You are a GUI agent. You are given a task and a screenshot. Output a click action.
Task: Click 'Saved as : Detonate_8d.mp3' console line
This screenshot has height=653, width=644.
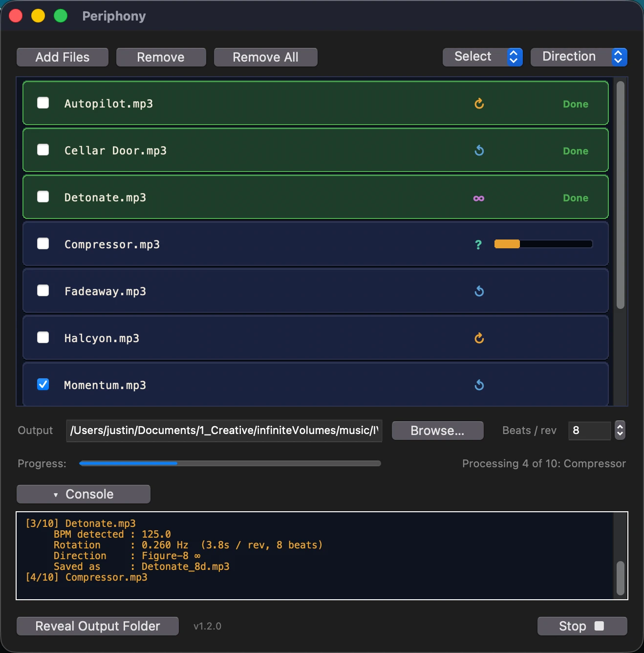141,566
